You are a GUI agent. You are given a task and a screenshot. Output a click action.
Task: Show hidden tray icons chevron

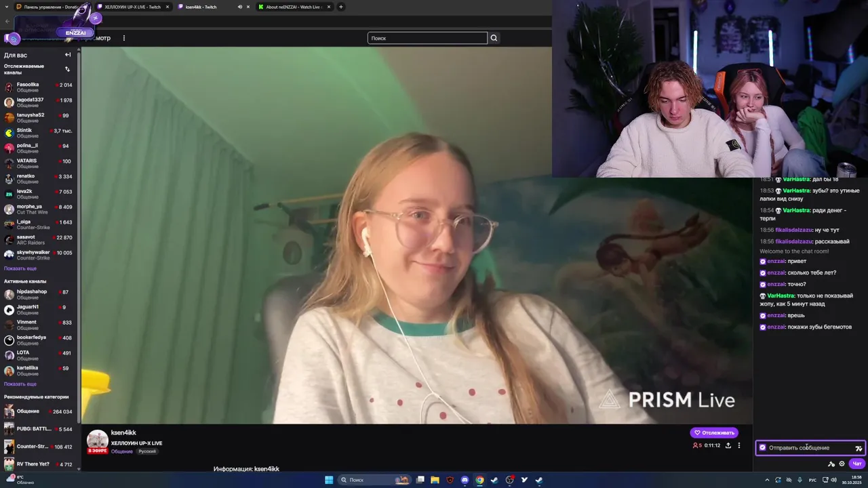pos(768,480)
